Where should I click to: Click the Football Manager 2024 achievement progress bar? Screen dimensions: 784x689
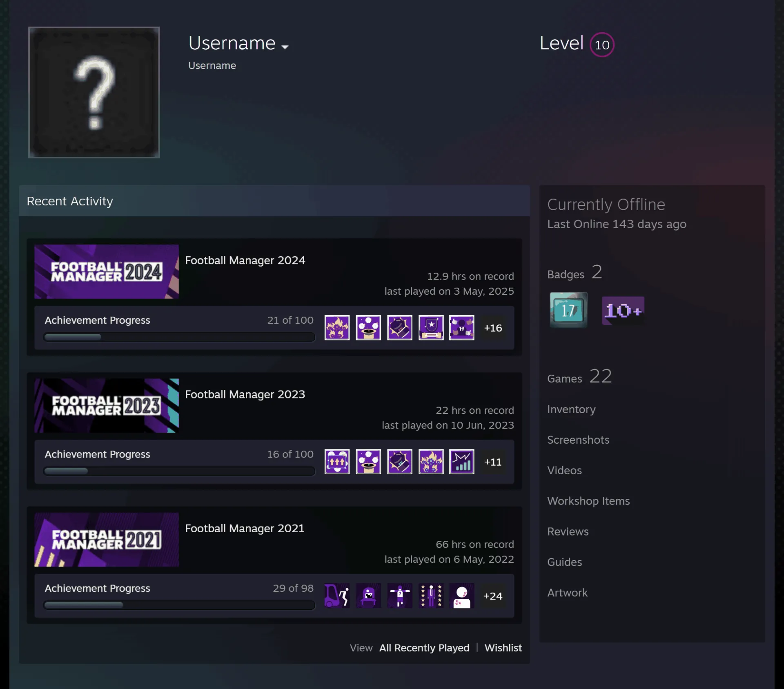179,337
